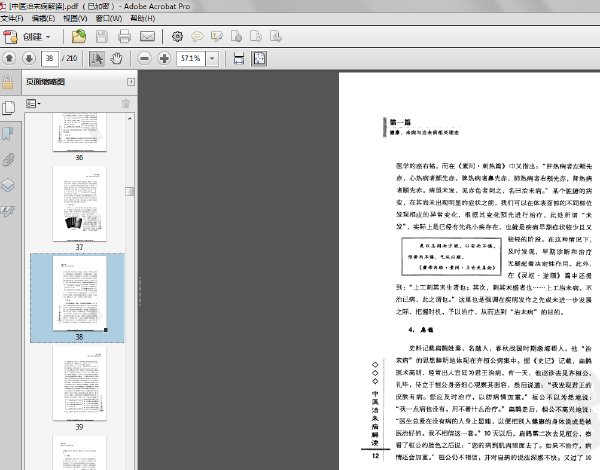Screen dimensions: 600x470
Task: Click page number 12 at page bottom
Action: 375,456
